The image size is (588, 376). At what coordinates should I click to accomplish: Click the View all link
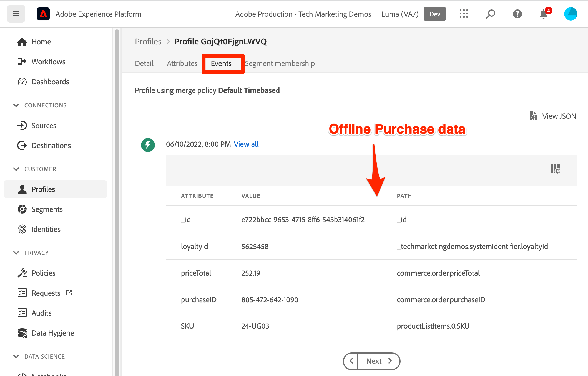(x=246, y=144)
